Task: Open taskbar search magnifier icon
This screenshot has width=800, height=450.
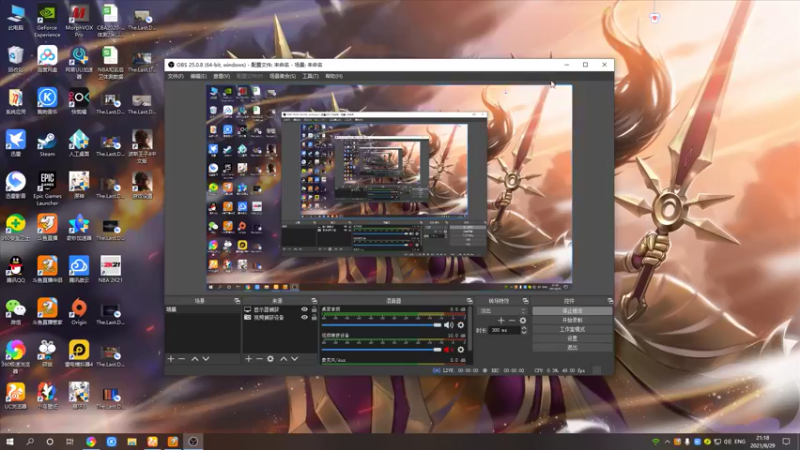Action: click(30, 442)
